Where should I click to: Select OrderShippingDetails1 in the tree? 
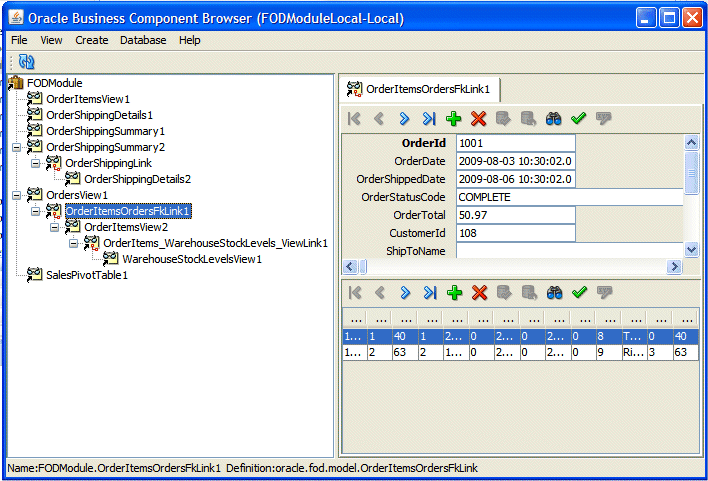click(x=99, y=115)
